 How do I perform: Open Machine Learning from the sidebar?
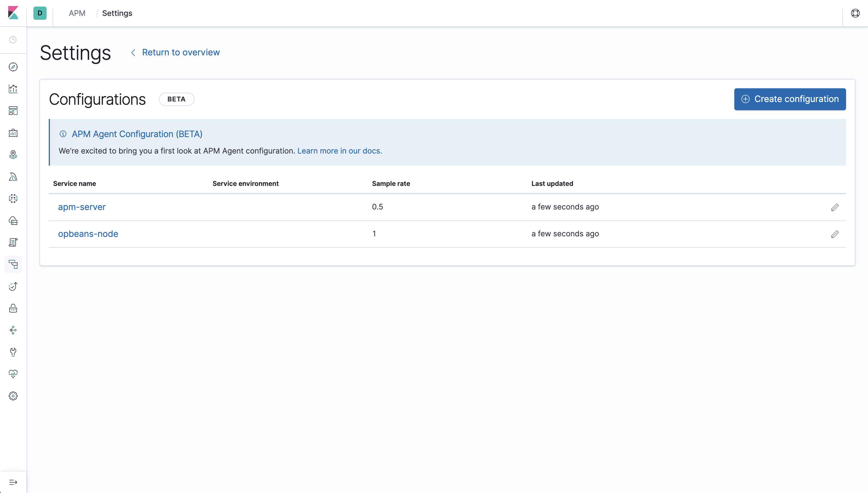pos(13,176)
